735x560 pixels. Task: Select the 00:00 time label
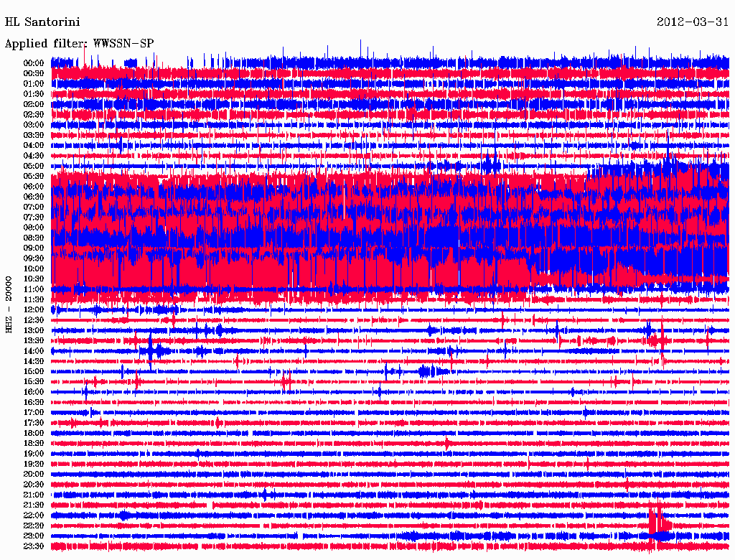[34, 63]
